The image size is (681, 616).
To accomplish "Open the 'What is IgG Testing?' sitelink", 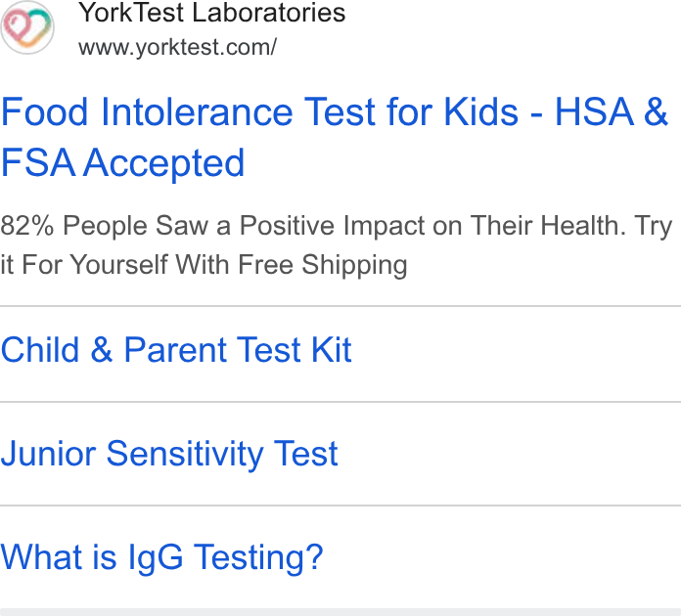I will (x=161, y=557).
